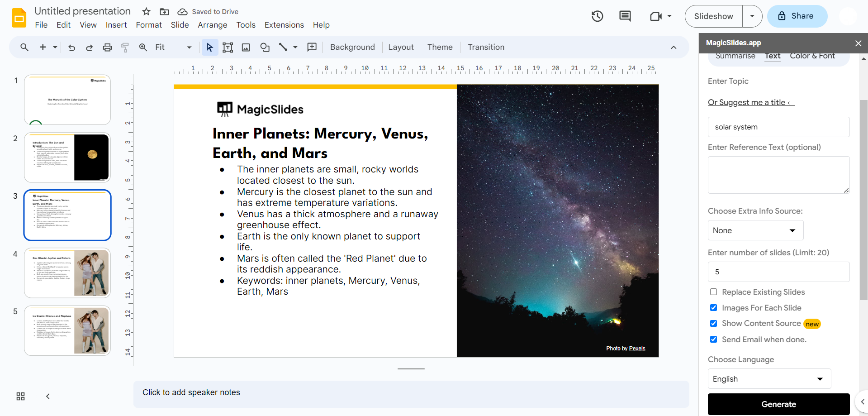Select the Text box tool

click(x=228, y=47)
